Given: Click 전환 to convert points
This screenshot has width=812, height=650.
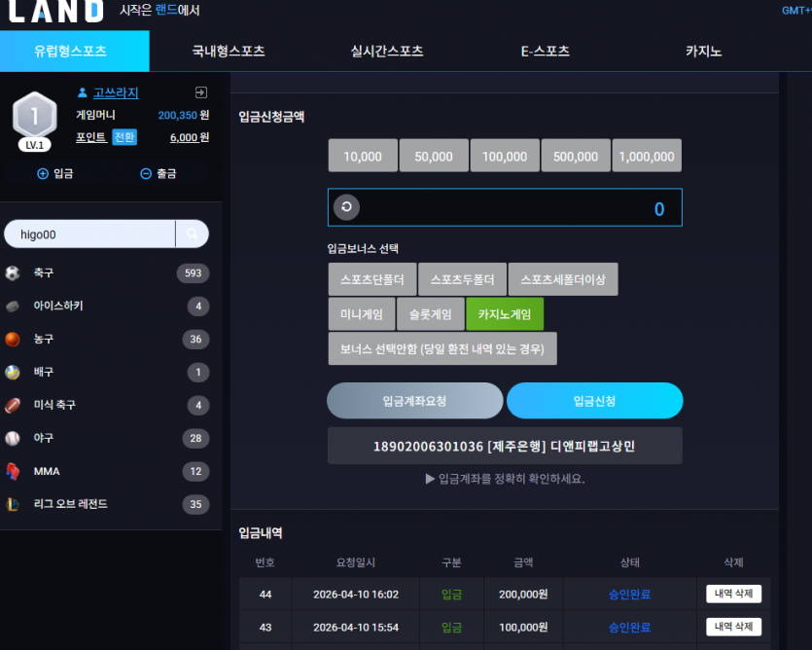Looking at the screenshot, I should 124,137.
